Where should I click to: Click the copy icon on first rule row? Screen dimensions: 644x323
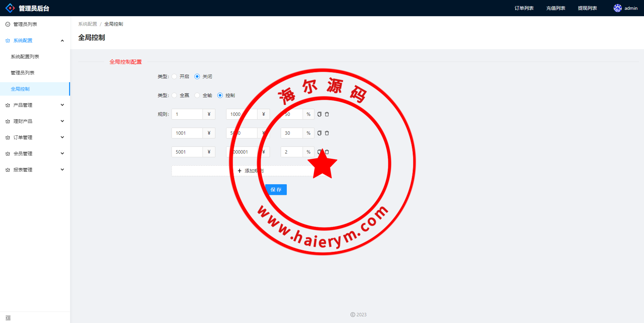[319, 114]
